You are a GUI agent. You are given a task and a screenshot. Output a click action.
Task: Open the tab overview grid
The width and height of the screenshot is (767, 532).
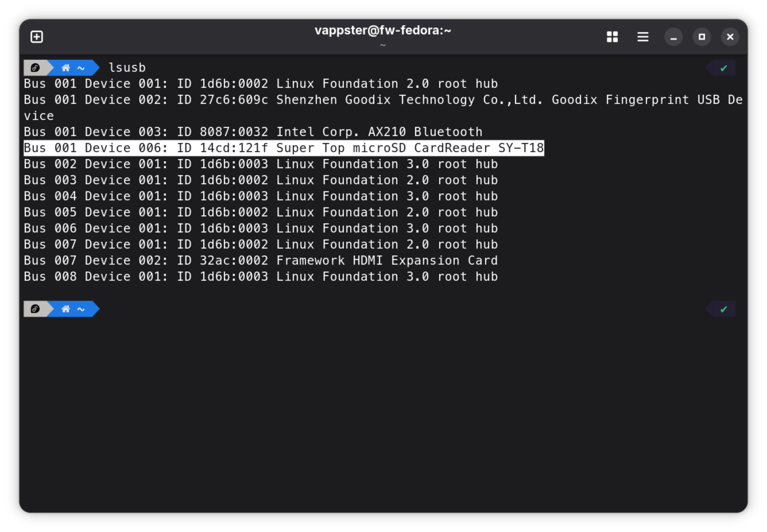coord(612,37)
